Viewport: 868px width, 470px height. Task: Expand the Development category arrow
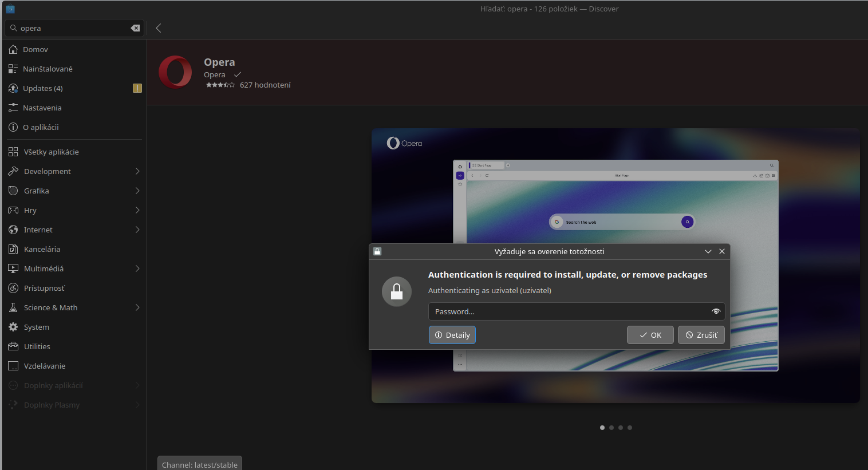point(137,172)
